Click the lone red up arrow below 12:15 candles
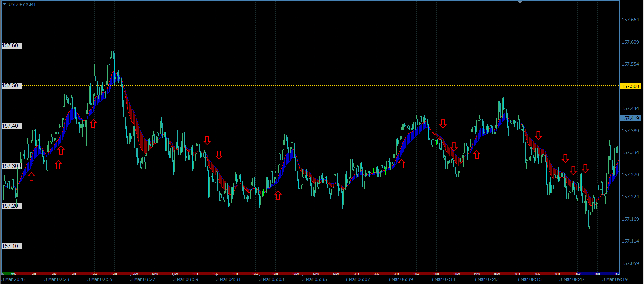This screenshot has height=284, width=644. [x=278, y=195]
